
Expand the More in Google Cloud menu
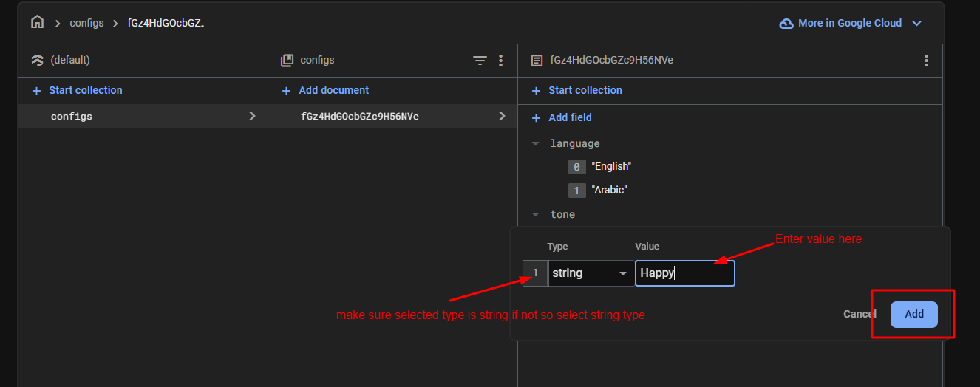[916, 24]
